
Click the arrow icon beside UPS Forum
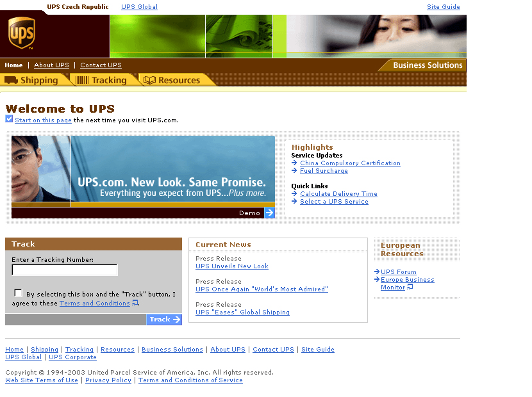point(377,271)
